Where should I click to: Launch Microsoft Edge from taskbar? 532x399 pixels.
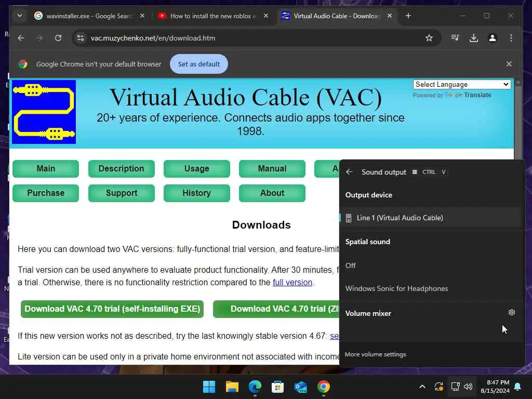pyautogui.click(x=255, y=387)
